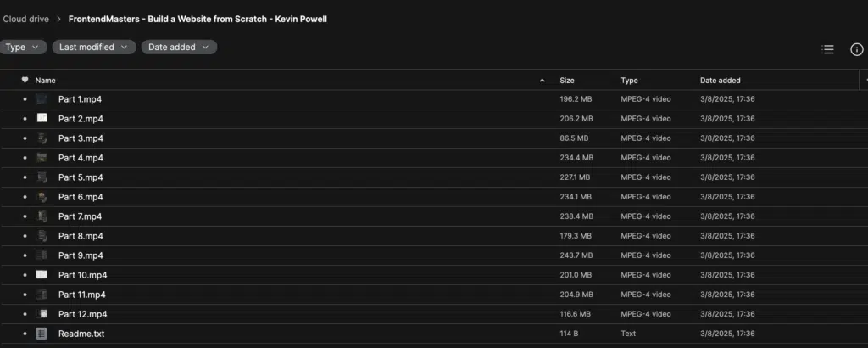868x348 pixels.
Task: Select the Part 11.mp4 file row
Action: (x=434, y=295)
